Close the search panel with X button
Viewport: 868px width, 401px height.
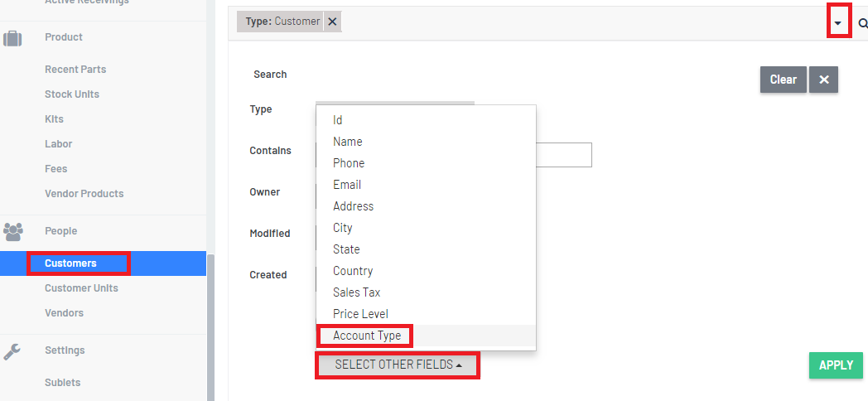[x=824, y=80]
